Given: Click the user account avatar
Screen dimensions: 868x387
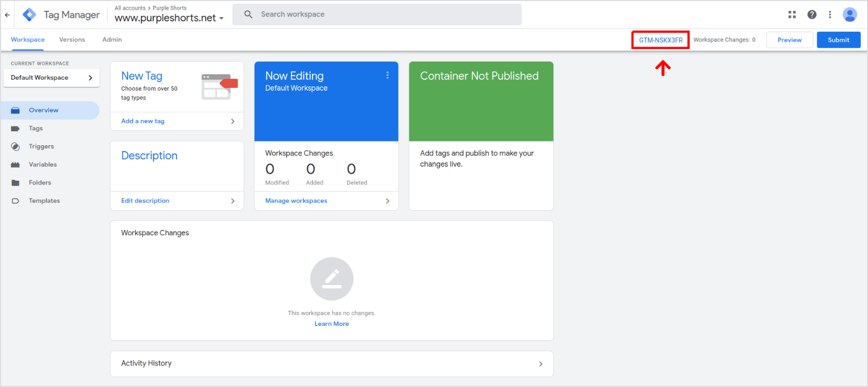Looking at the screenshot, I should click(849, 14).
